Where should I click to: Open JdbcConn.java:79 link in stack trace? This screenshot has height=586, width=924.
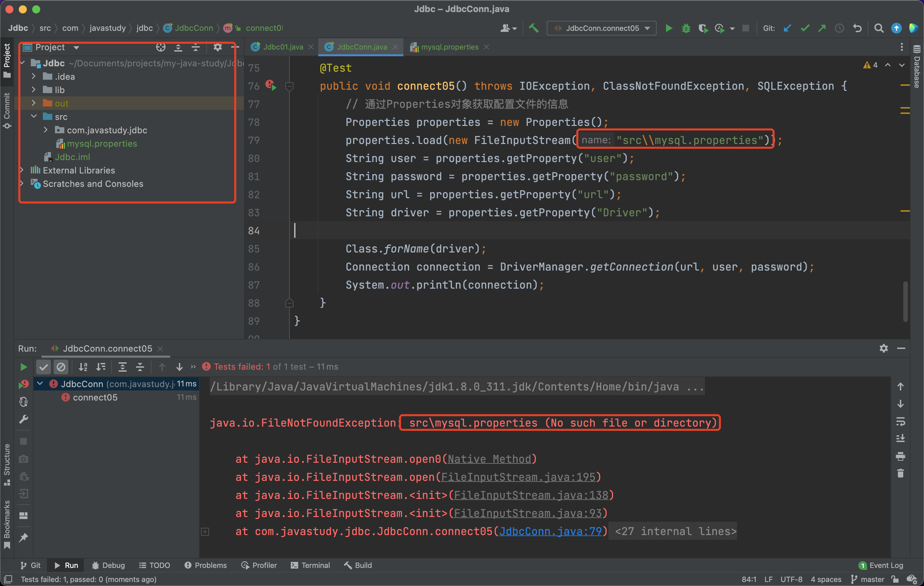tap(550, 531)
